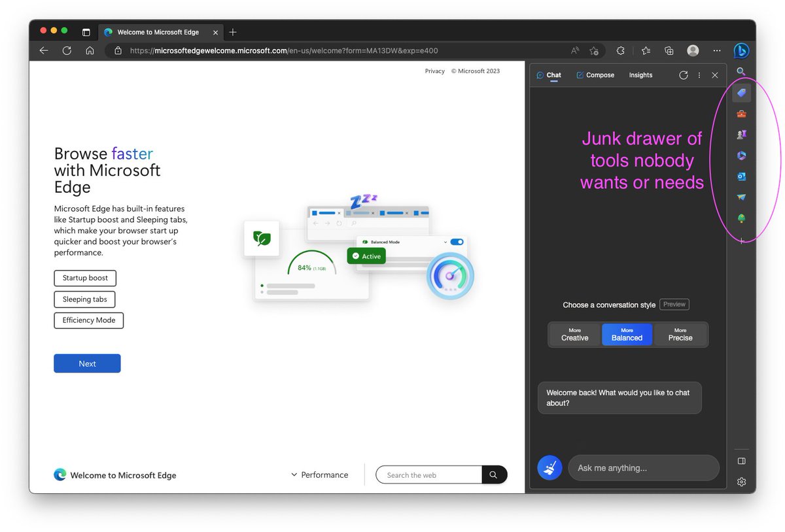Open the Drop paper plane sidebar icon
785x532 pixels.
pos(741,197)
